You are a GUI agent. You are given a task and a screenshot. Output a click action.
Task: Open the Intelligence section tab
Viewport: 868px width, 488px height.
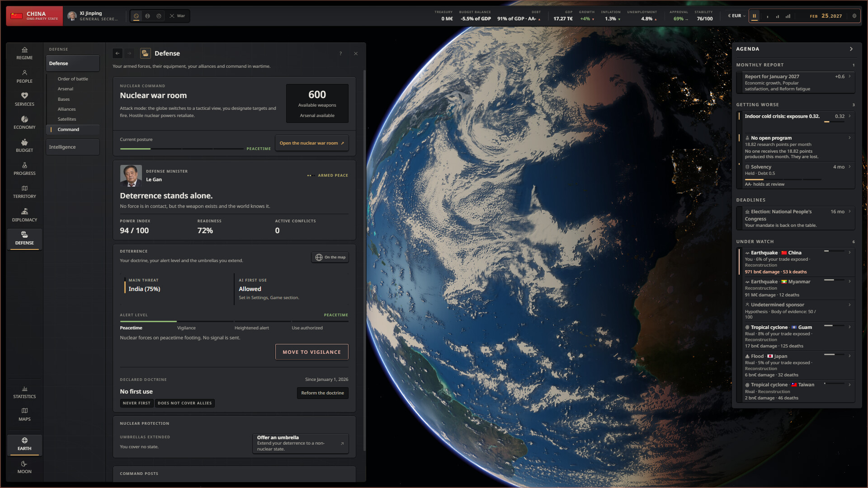pos(72,147)
